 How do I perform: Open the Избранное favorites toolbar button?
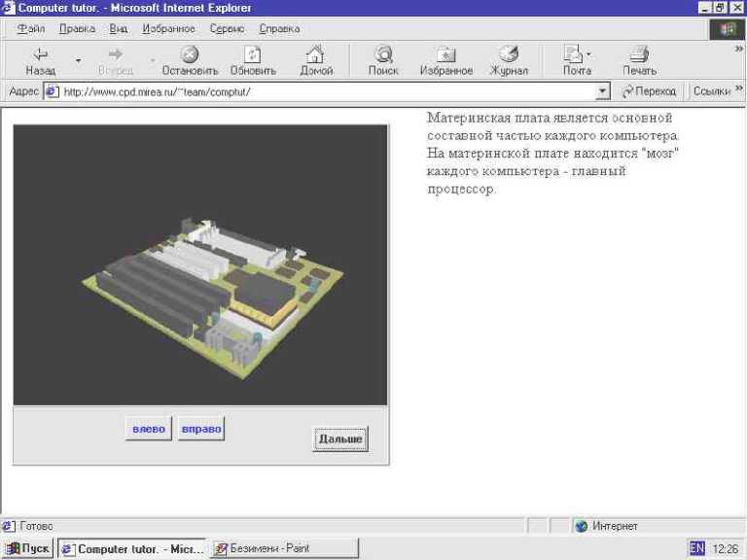pos(446,61)
